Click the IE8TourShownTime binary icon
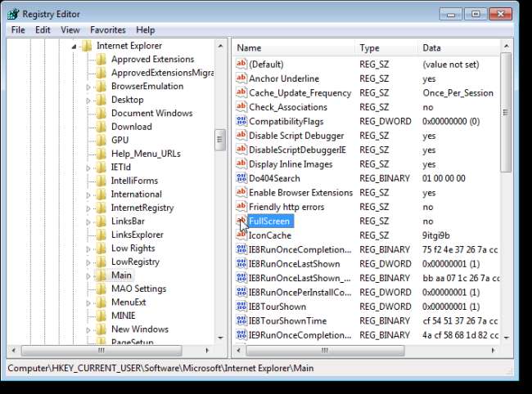This screenshot has height=394, width=532. [241, 320]
